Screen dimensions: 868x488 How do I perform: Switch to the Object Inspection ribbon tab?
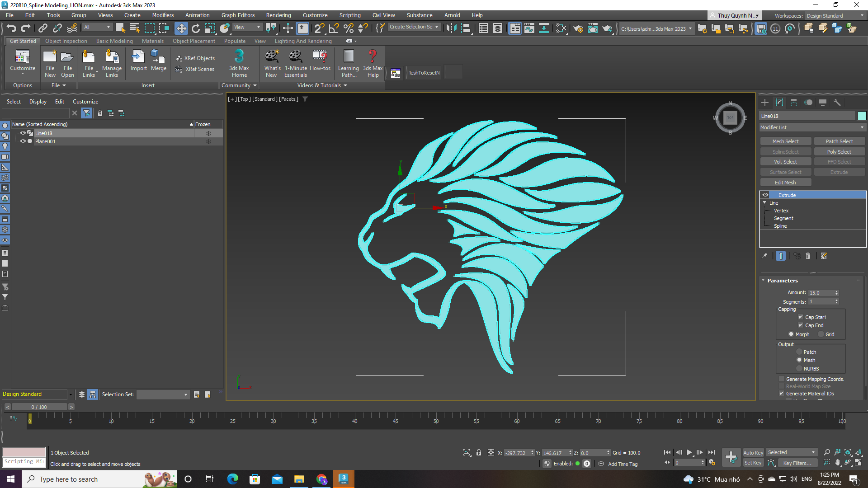pyautogui.click(x=66, y=41)
